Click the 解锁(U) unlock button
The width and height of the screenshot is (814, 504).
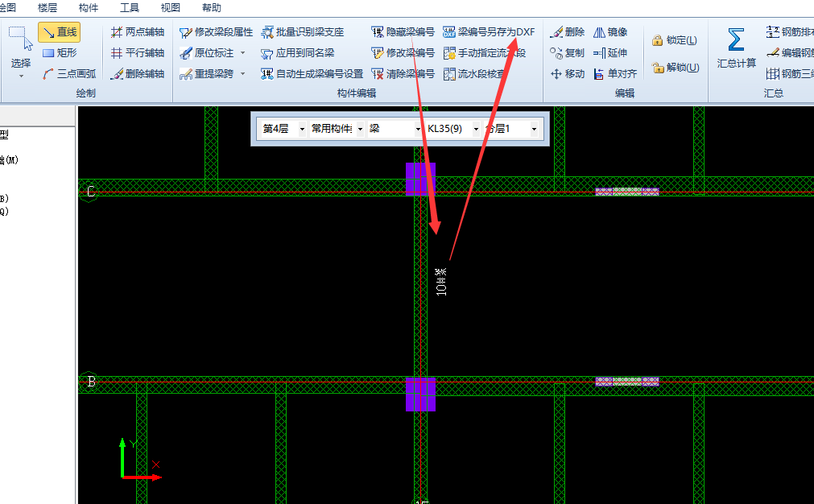click(x=676, y=67)
